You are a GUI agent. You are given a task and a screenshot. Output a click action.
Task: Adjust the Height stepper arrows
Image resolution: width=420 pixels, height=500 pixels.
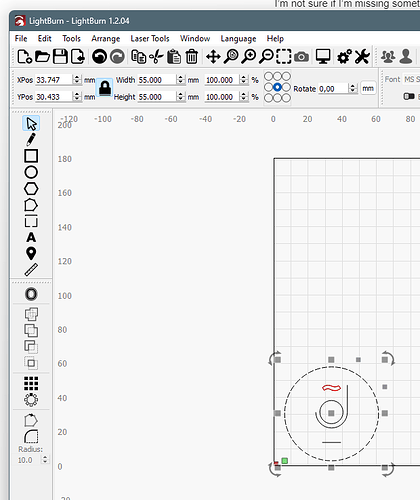[x=180, y=97]
